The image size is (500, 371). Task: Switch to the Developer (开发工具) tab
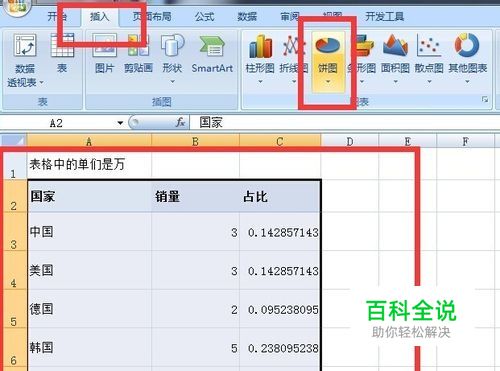click(384, 16)
